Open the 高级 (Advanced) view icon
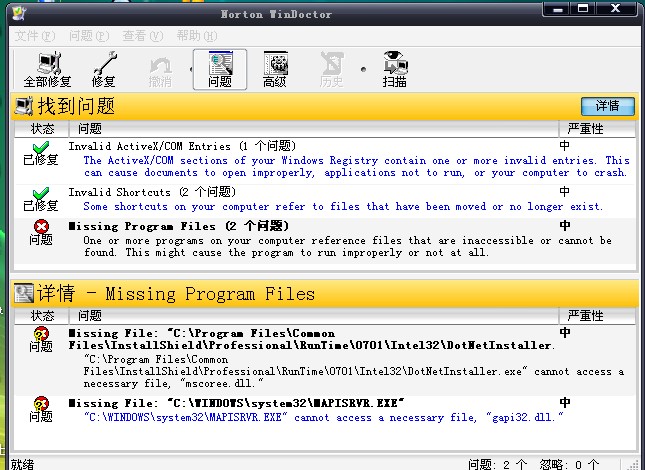This screenshot has width=645, height=470. [275, 69]
